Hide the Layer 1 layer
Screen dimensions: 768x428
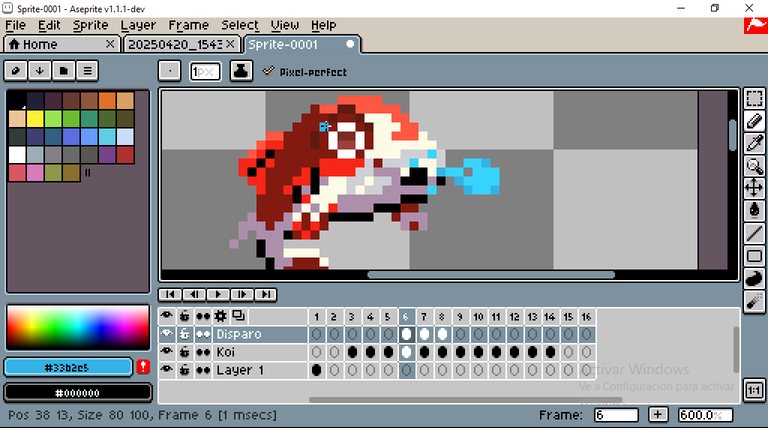[x=167, y=370]
